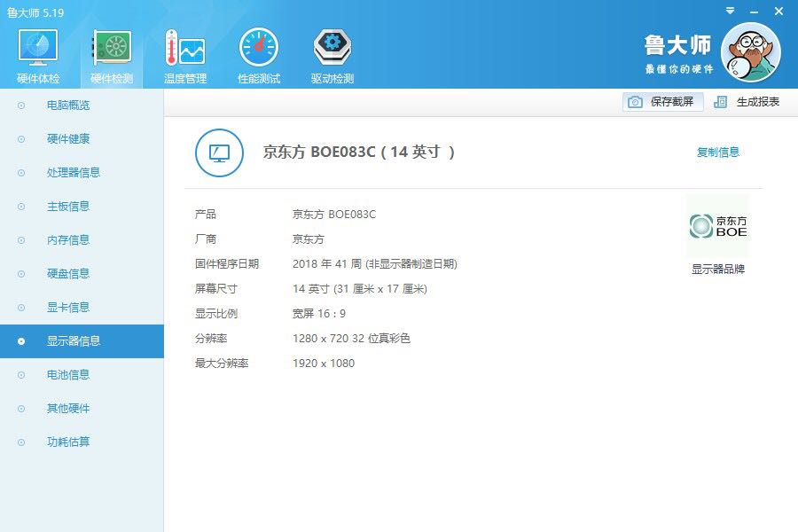
Task: Open 主板信息 sidebar item
Action: 82,207
